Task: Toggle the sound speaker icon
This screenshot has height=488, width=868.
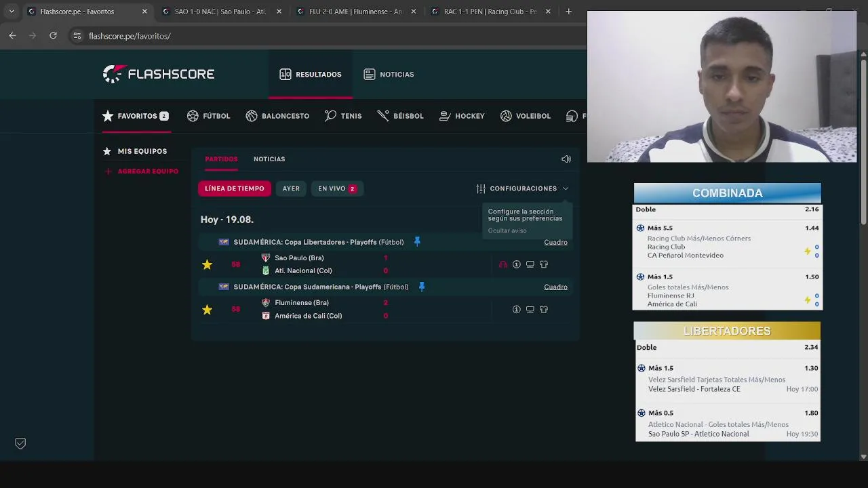Action: click(566, 159)
